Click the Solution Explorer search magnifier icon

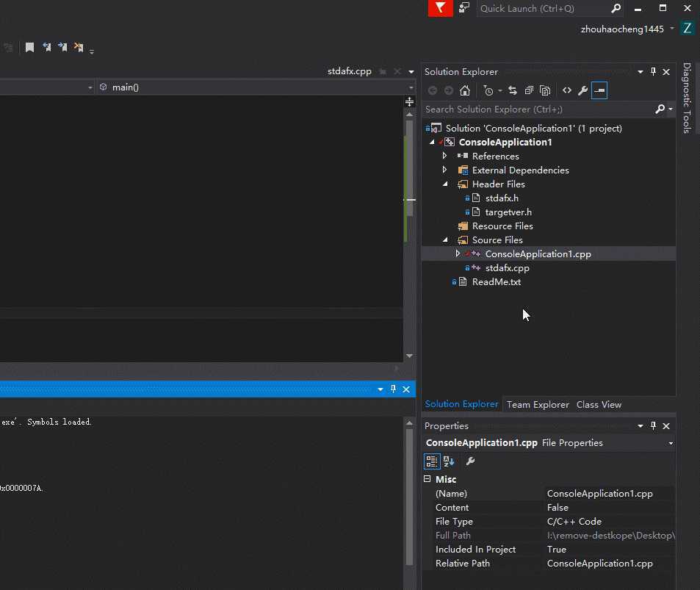point(660,109)
